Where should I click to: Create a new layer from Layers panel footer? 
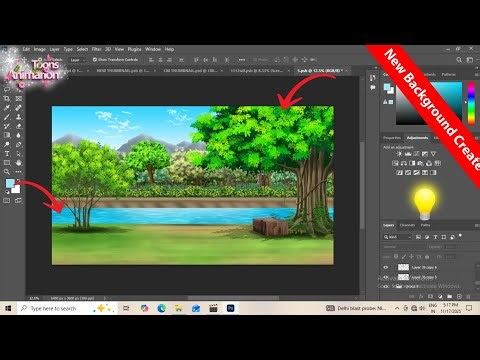click(x=459, y=296)
